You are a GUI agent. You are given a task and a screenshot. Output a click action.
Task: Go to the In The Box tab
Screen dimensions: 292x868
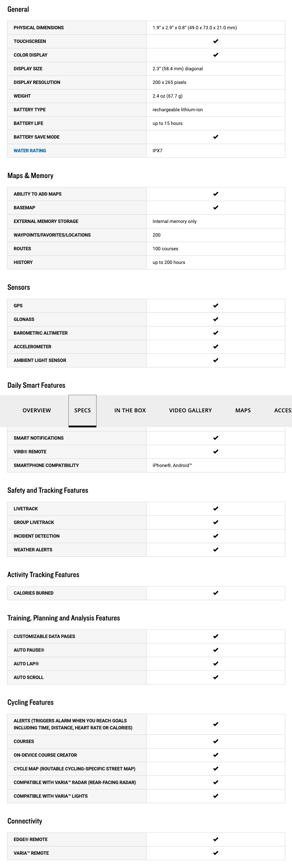pyautogui.click(x=130, y=410)
